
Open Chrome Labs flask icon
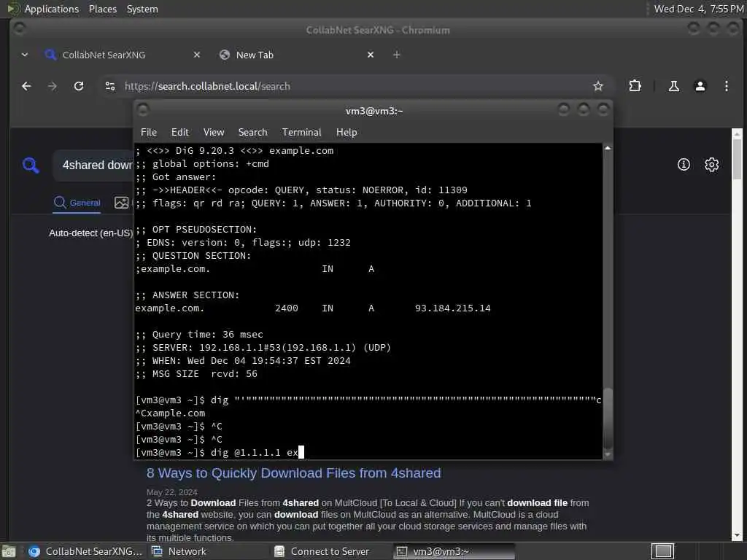(x=673, y=86)
